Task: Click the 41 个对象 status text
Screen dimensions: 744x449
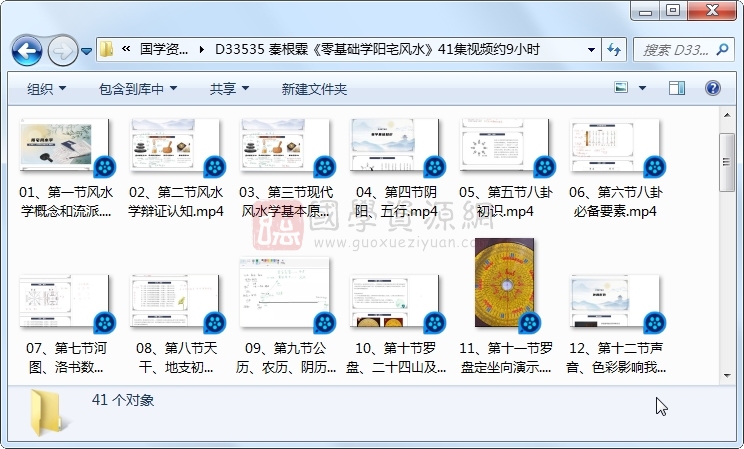Action: [x=123, y=400]
